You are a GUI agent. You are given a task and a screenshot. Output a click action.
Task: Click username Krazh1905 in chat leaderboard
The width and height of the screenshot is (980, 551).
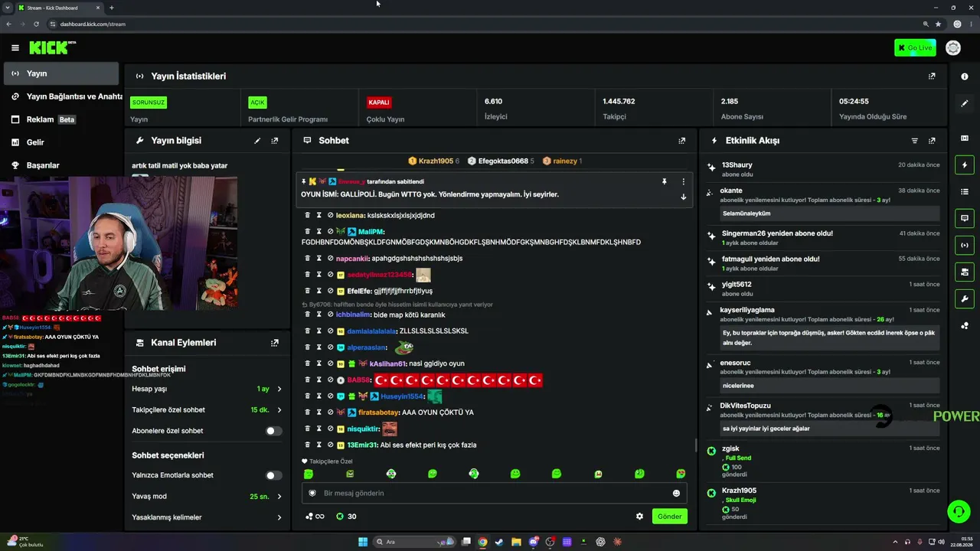coord(436,161)
